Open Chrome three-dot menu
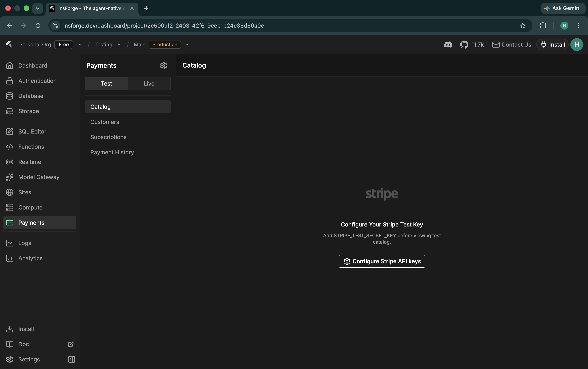Viewport: 588px width, 369px height. click(x=578, y=26)
